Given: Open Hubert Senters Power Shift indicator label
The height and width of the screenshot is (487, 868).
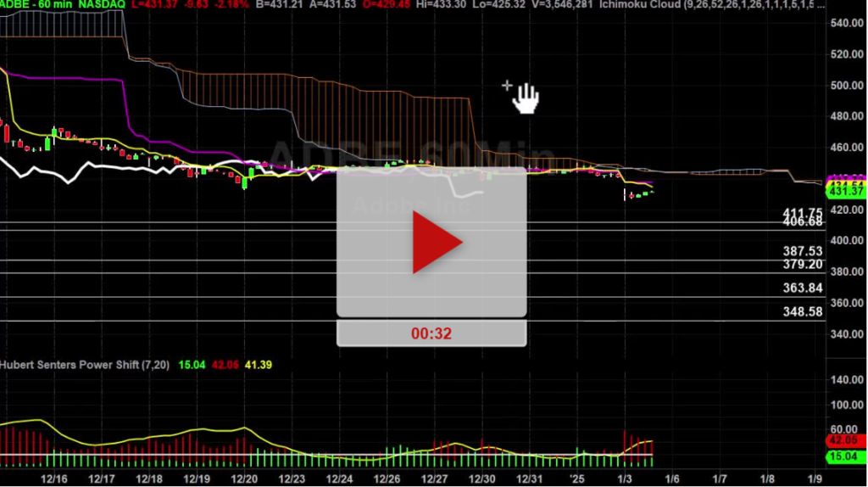Looking at the screenshot, I should pos(86,365).
